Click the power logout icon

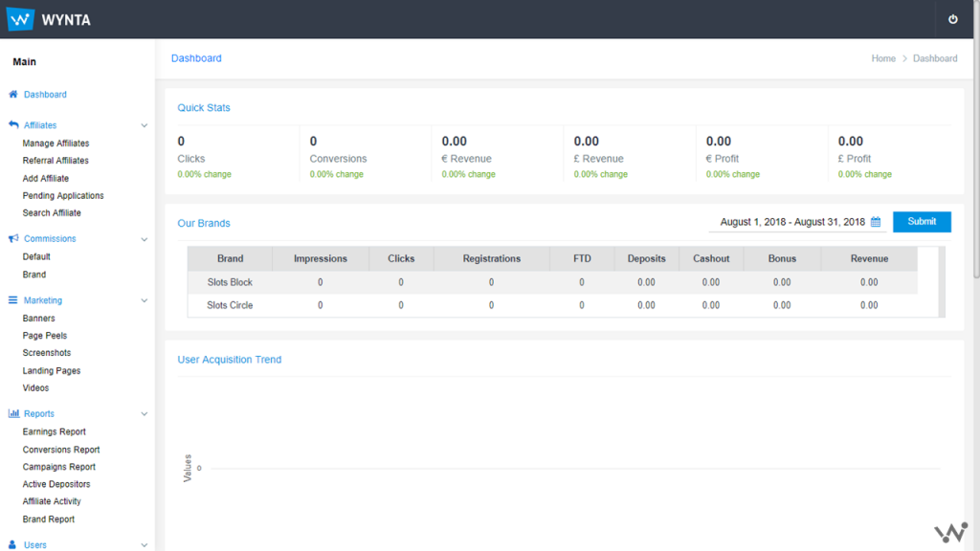(x=952, y=19)
